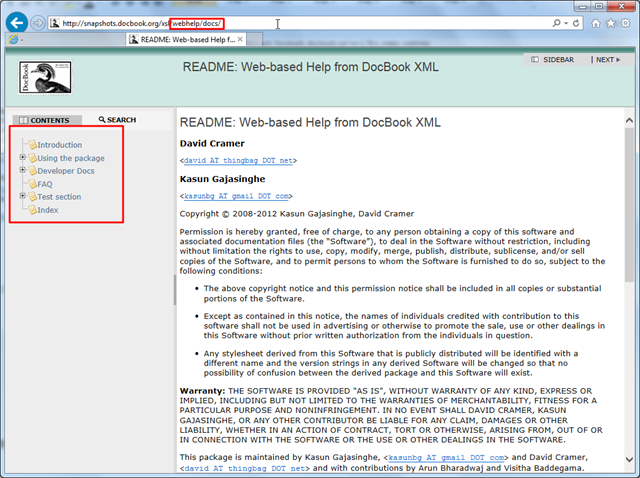This screenshot has width=640, height=478.
Task: Click the scrollbar up arrow
Action: (629, 120)
